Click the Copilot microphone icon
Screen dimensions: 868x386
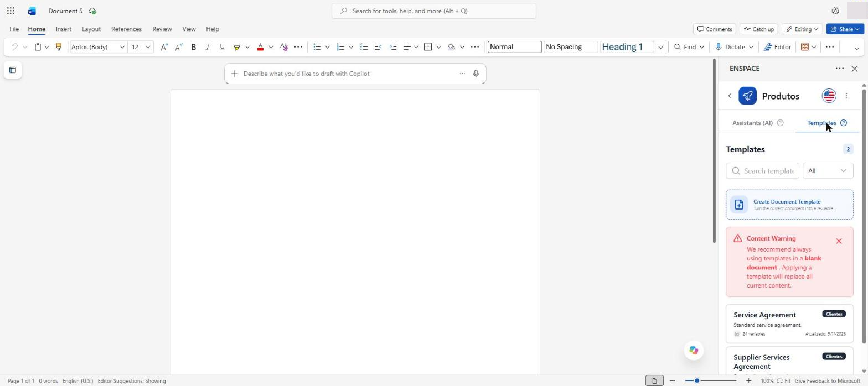476,74
